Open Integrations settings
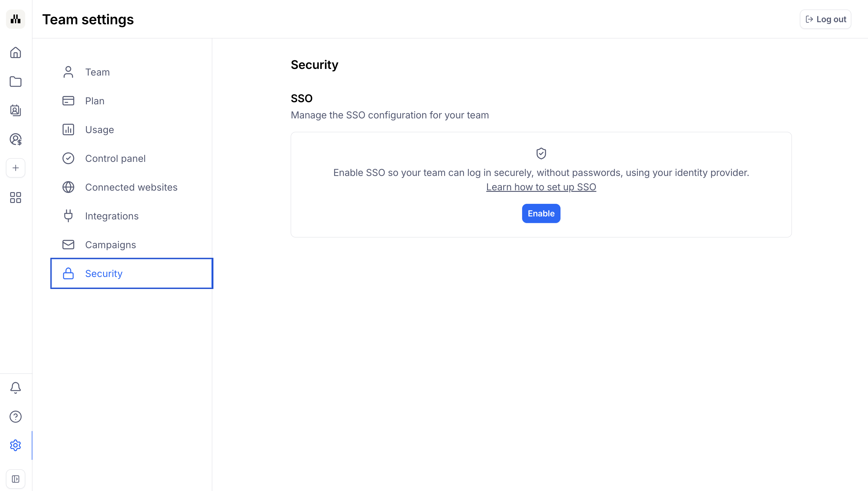This screenshot has height=491, width=868. (x=111, y=216)
